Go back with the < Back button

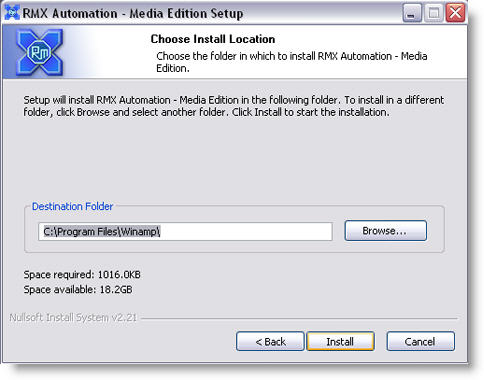[270, 341]
